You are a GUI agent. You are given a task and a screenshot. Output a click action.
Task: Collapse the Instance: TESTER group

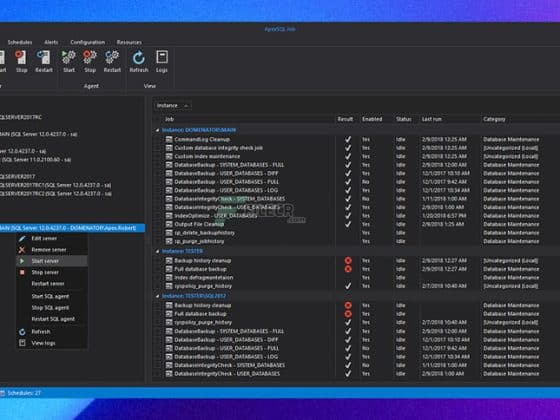click(158, 251)
